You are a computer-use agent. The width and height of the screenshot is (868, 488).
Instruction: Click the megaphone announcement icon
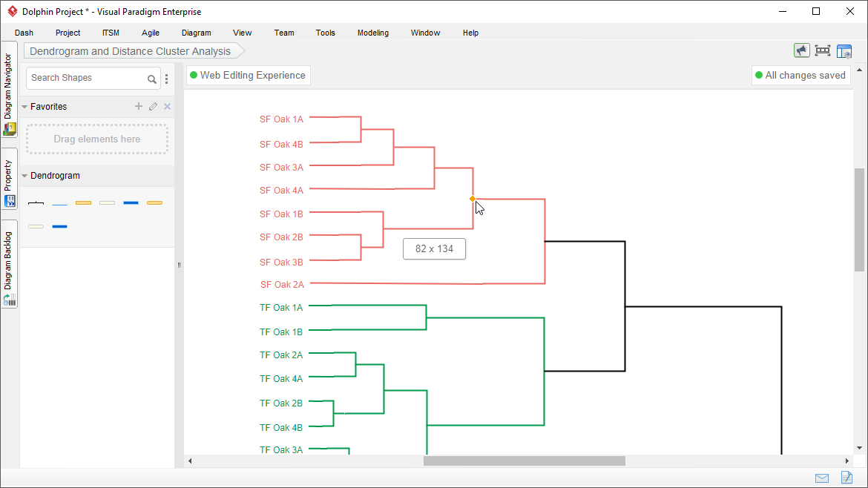[x=801, y=51]
